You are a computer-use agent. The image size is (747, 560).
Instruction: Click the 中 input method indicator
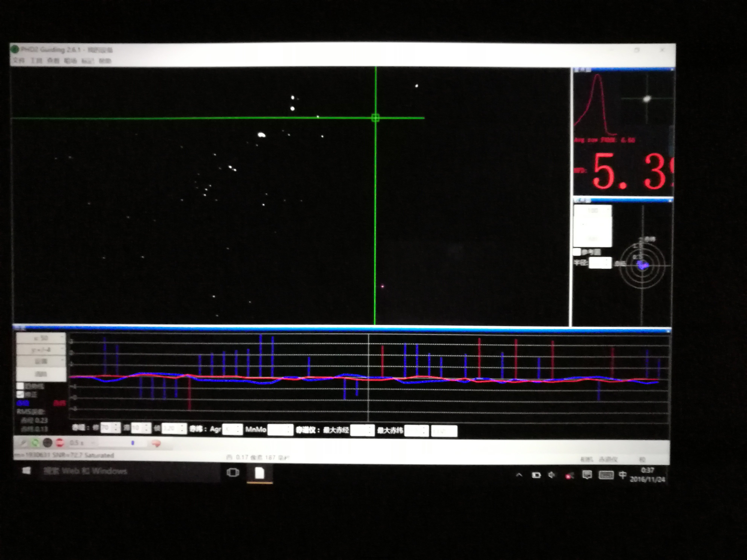pyautogui.click(x=622, y=475)
